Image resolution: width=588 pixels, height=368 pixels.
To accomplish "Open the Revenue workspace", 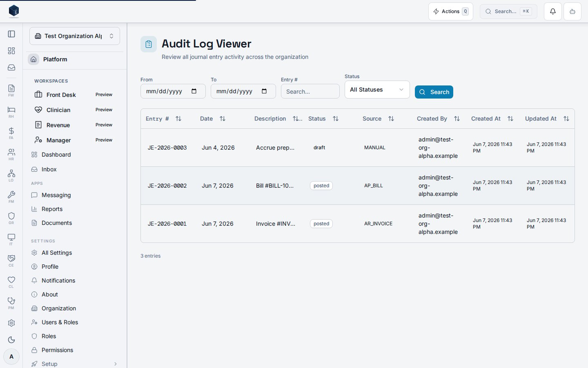I will (75, 125).
